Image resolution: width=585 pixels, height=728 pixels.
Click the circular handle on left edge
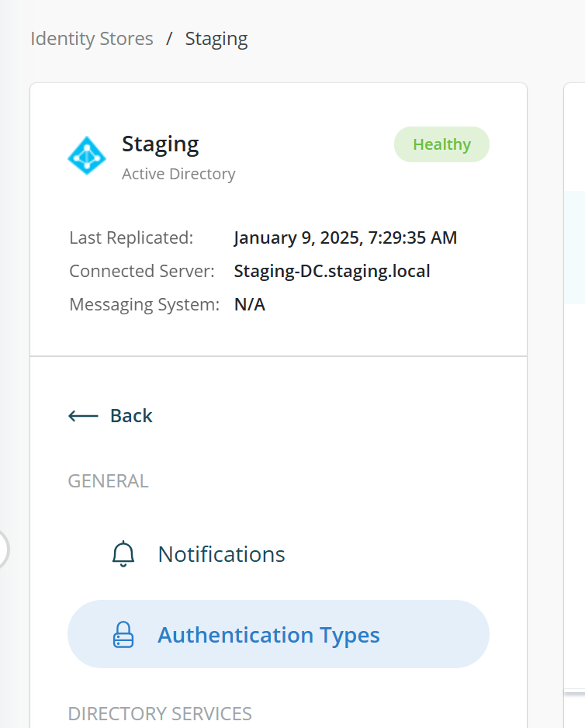tap(2, 549)
